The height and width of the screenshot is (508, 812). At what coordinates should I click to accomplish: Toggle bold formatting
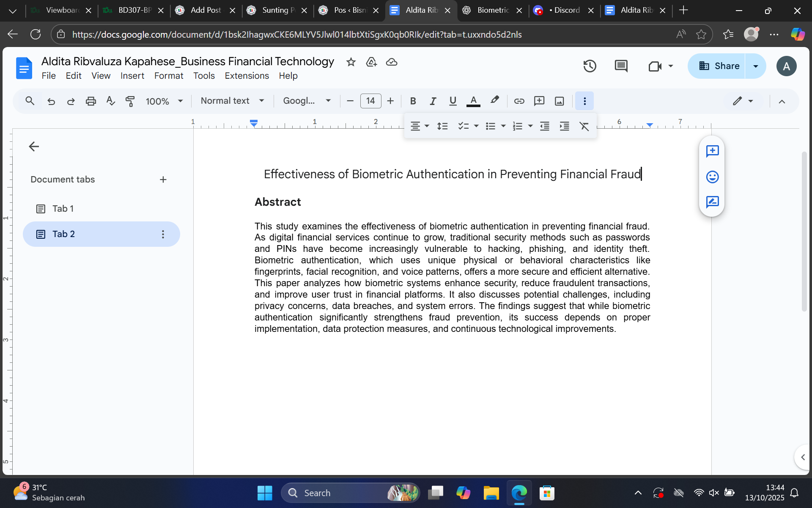413,101
